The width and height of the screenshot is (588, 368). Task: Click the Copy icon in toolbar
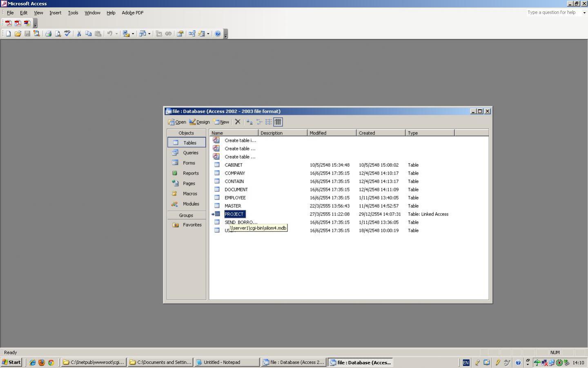pos(88,34)
